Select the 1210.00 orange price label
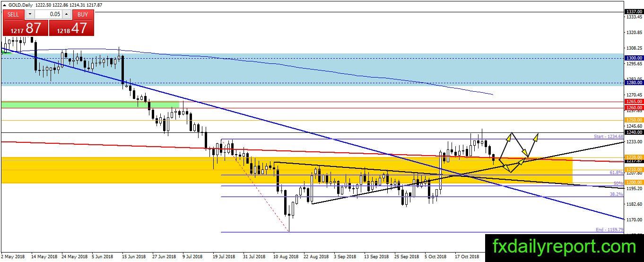Image resolution: width=644 pixels, height=262 pixels. [634, 169]
